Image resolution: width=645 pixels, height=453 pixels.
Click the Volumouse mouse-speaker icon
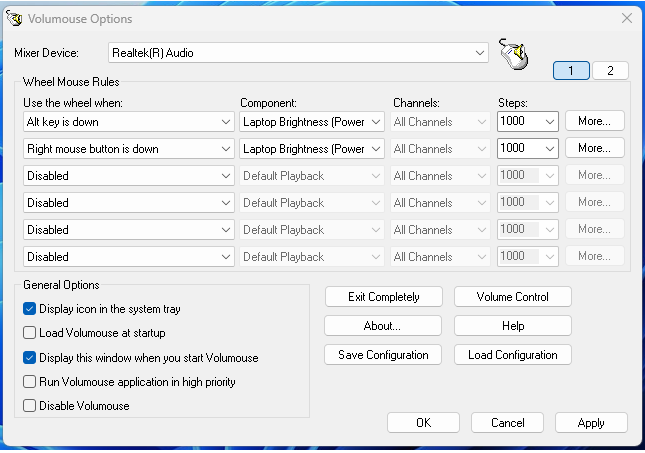(513, 54)
